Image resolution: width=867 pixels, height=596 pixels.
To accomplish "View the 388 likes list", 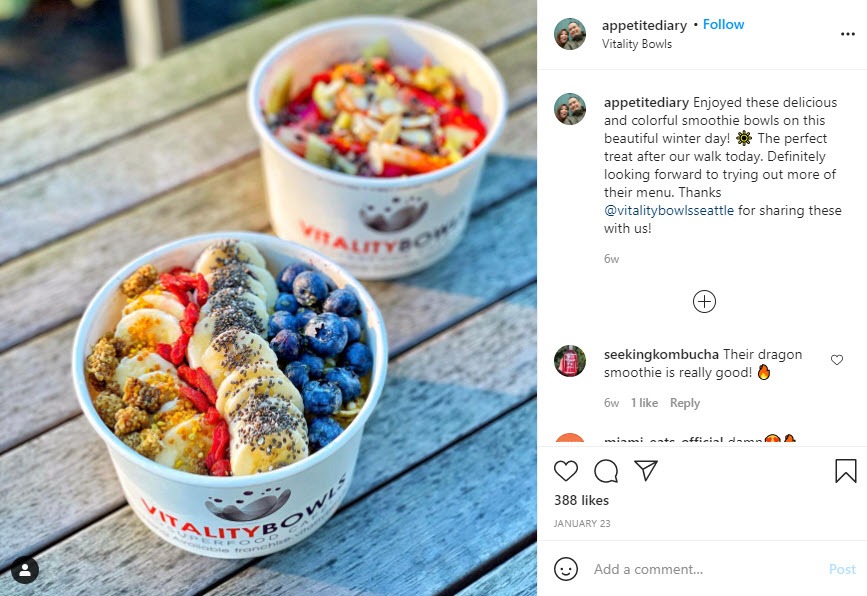I will click(x=581, y=500).
